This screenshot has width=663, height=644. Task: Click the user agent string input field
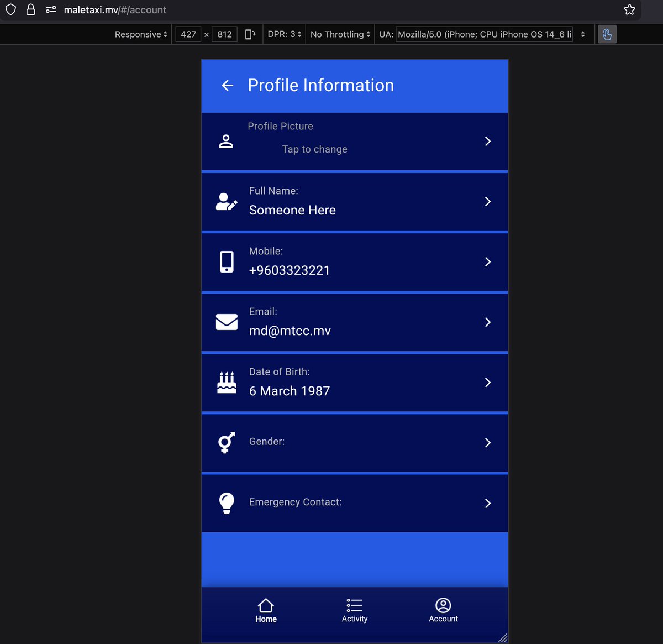point(484,34)
